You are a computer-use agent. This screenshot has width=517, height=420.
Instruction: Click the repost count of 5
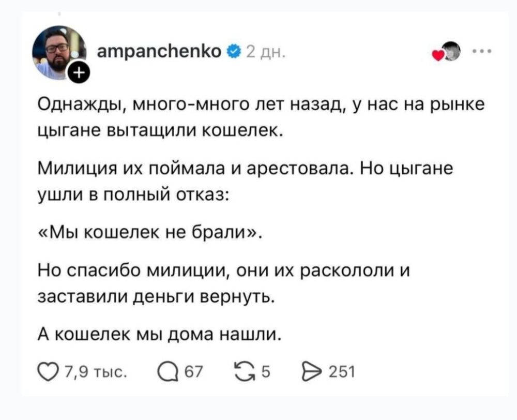coord(266,372)
